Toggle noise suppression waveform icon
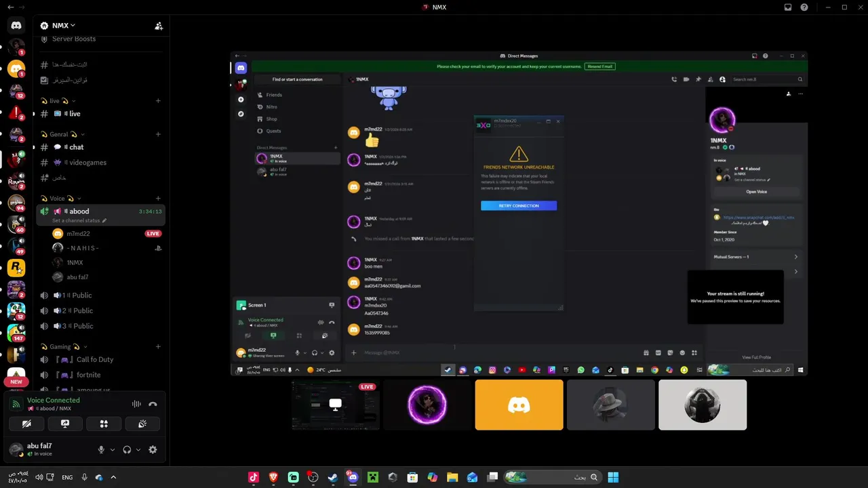The width and height of the screenshot is (868, 488). [136, 404]
